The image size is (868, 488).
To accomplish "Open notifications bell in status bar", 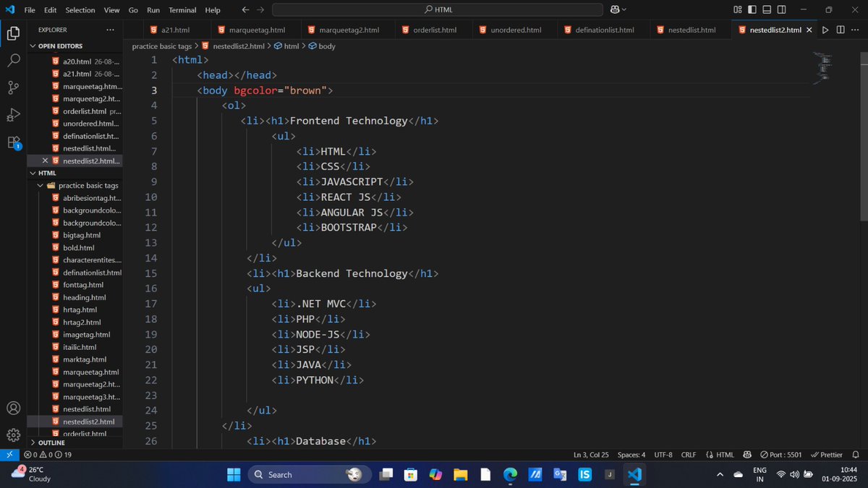I will coord(856,455).
